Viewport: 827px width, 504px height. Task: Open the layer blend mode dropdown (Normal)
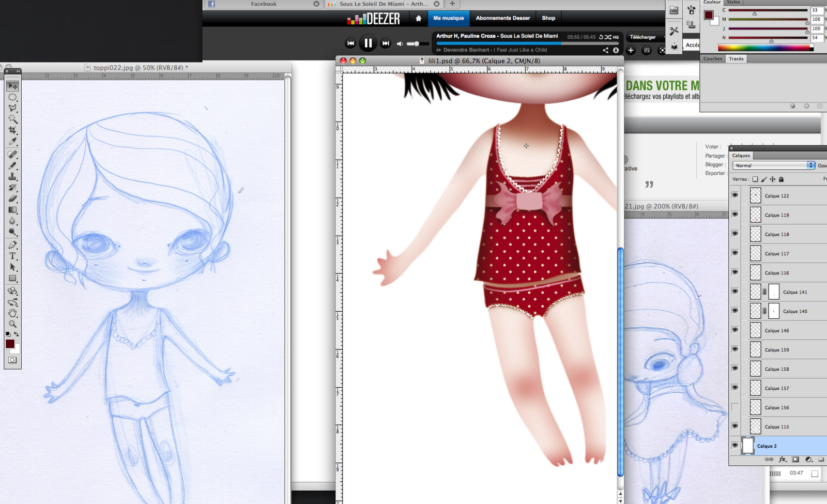point(774,165)
